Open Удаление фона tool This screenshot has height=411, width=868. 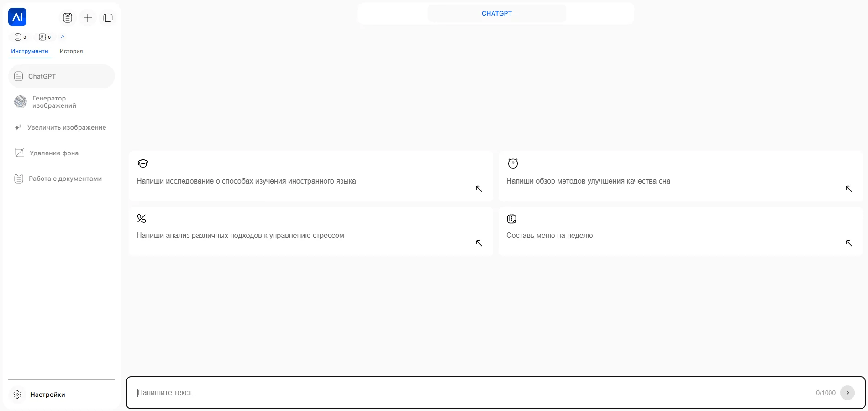click(x=62, y=153)
